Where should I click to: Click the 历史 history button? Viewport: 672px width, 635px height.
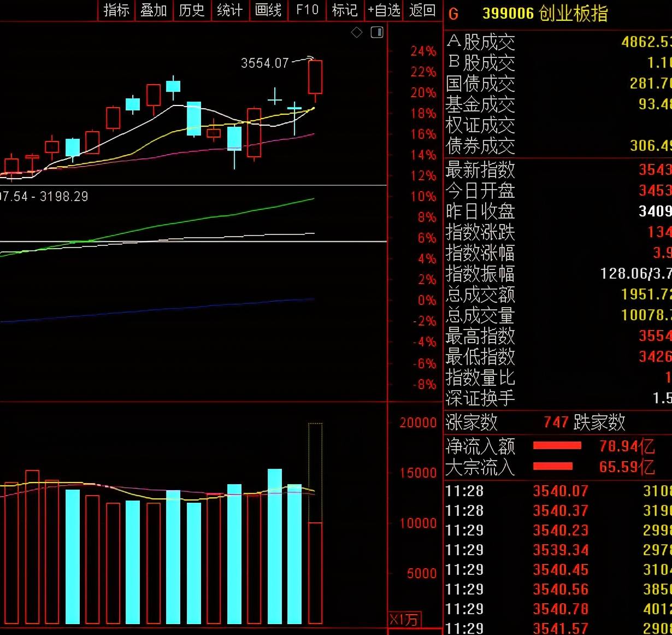[192, 10]
